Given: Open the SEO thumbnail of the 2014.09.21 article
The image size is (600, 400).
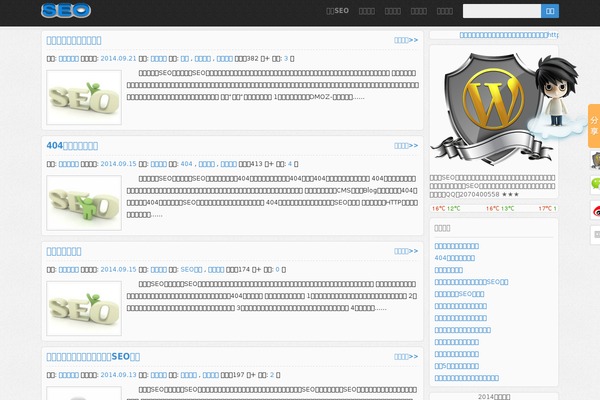Looking at the screenshot, I should [x=84, y=97].
